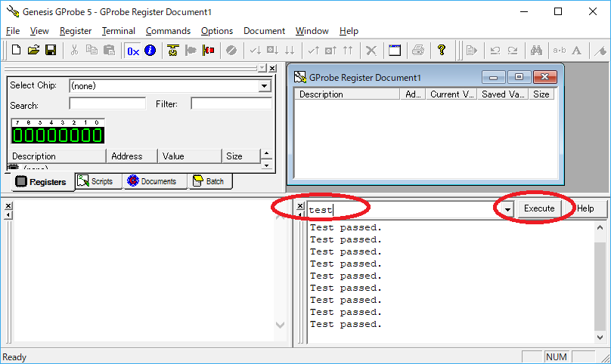Save using the floppy disk icon
Screen dimensions: 611x364
click(51, 51)
